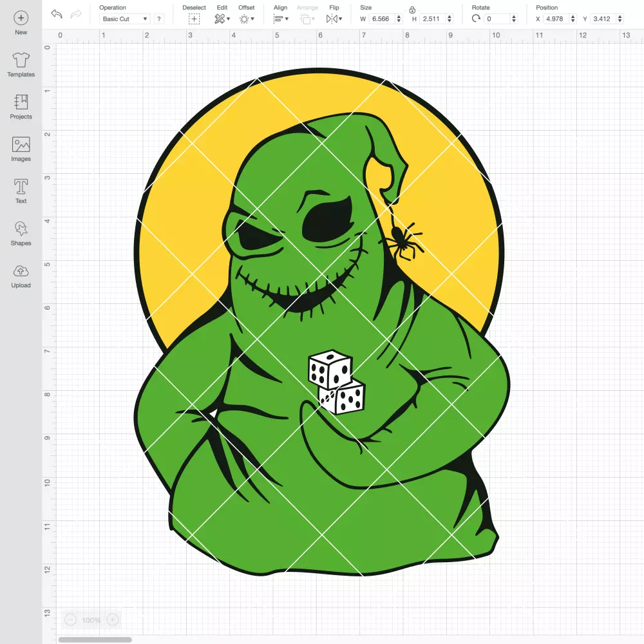Click the 100% zoom level label
Viewport: 644px width, 644px height.
91,620
